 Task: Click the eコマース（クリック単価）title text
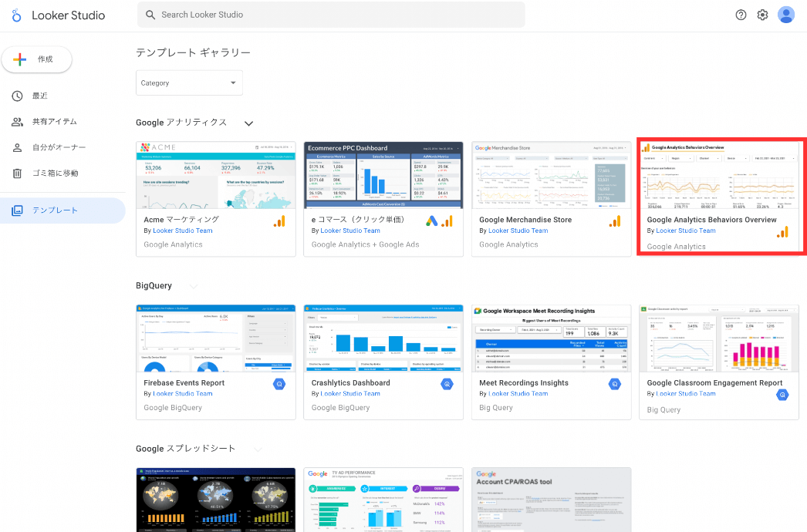[x=358, y=220]
